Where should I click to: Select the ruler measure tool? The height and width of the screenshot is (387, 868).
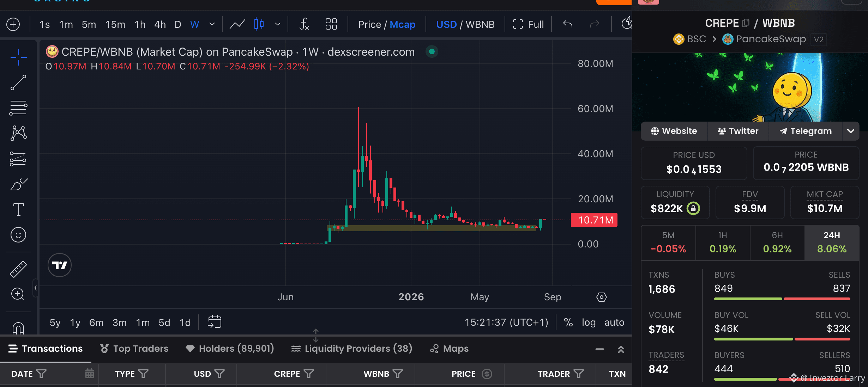pyautogui.click(x=18, y=269)
